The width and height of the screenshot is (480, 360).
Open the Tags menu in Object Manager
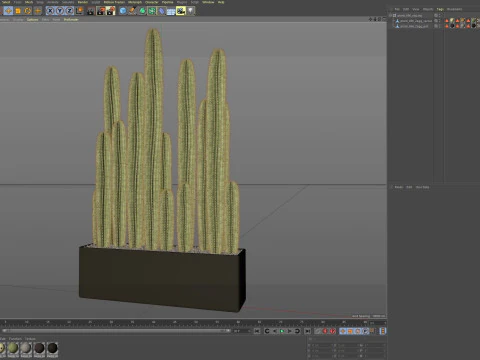click(440, 9)
